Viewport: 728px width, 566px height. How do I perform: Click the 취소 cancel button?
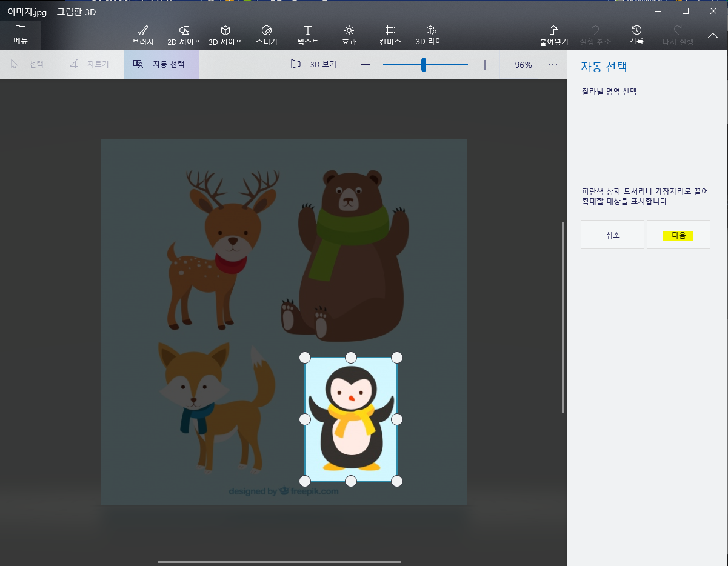pos(612,235)
